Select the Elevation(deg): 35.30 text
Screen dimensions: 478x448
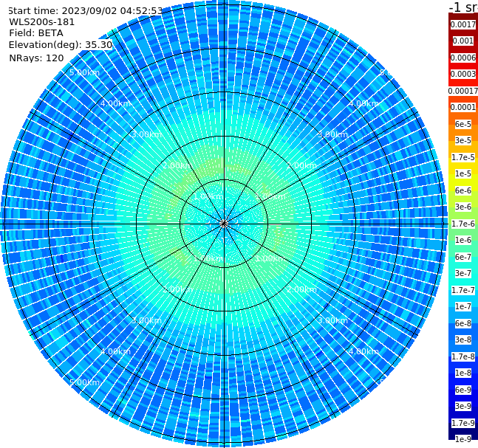61,45
